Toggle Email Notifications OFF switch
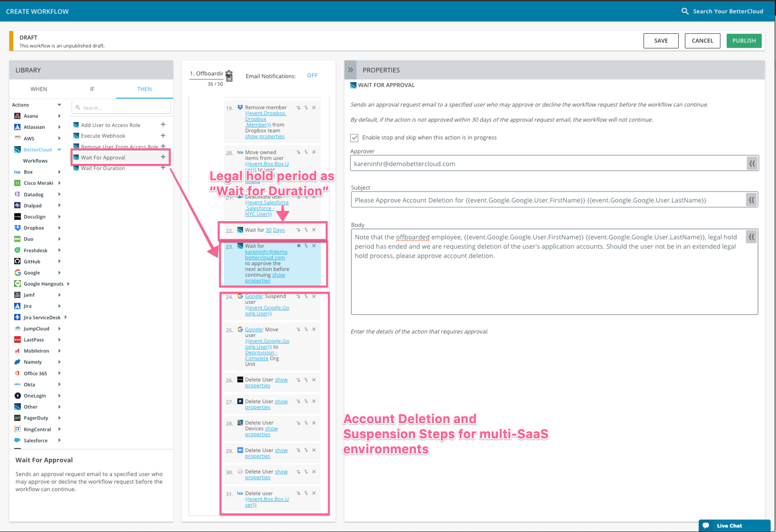The width and height of the screenshot is (776, 532). (x=312, y=75)
